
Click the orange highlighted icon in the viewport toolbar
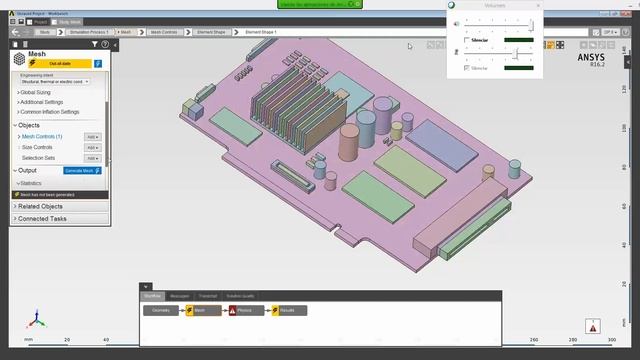click(x=550, y=45)
